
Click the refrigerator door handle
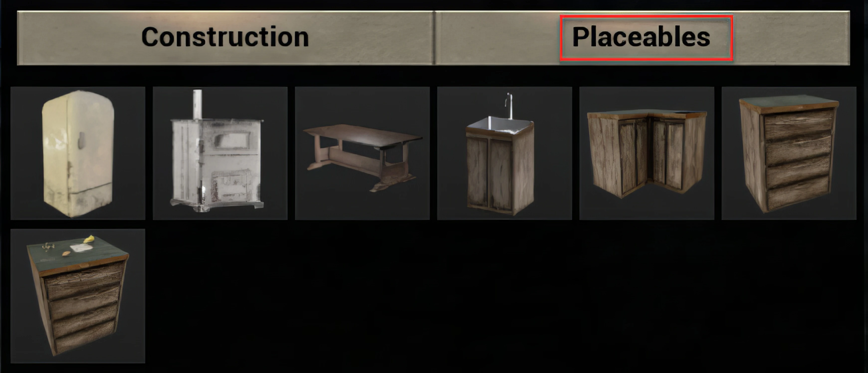click(x=82, y=140)
